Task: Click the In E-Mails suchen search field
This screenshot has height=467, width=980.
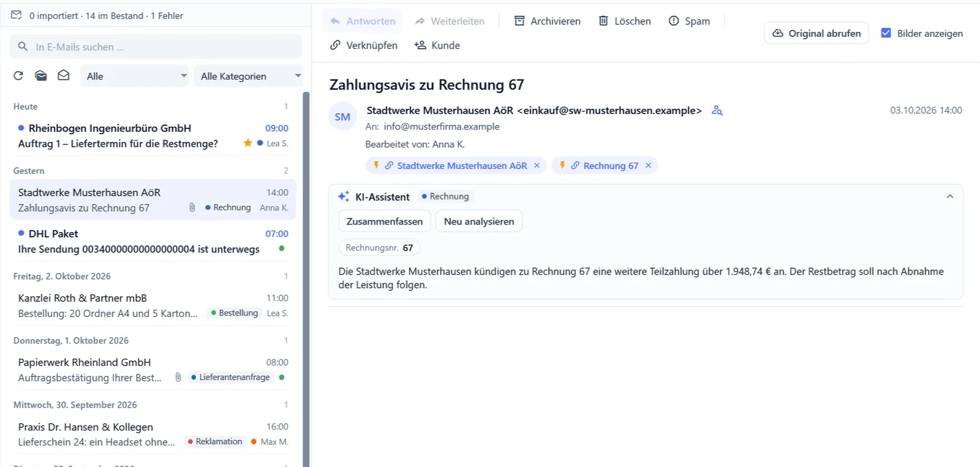Action: pyautogui.click(x=156, y=47)
